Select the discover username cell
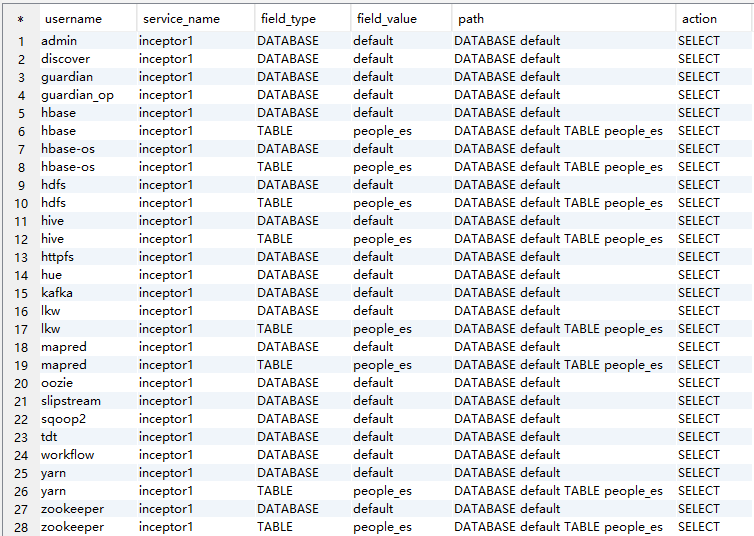Viewport: 754px width, 536px height. 65,59
